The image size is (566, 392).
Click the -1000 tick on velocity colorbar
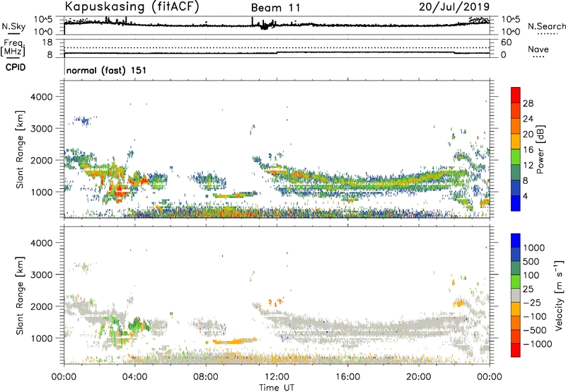538,344
